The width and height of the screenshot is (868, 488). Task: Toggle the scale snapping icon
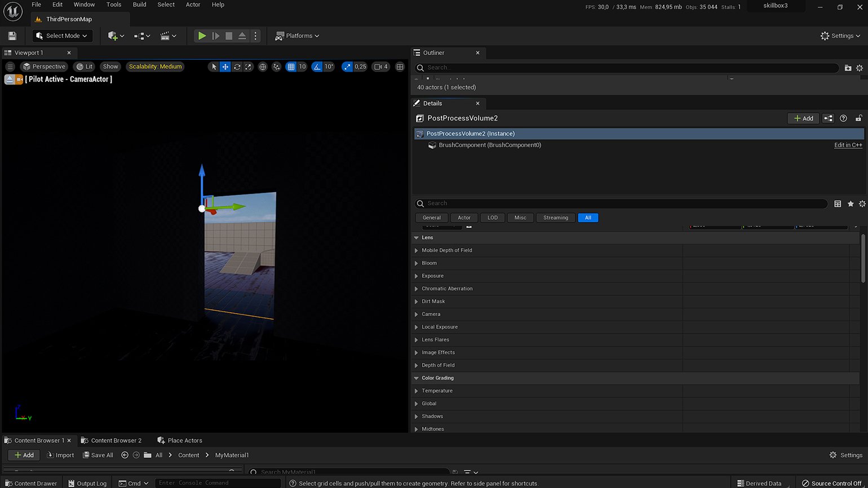pyautogui.click(x=347, y=66)
